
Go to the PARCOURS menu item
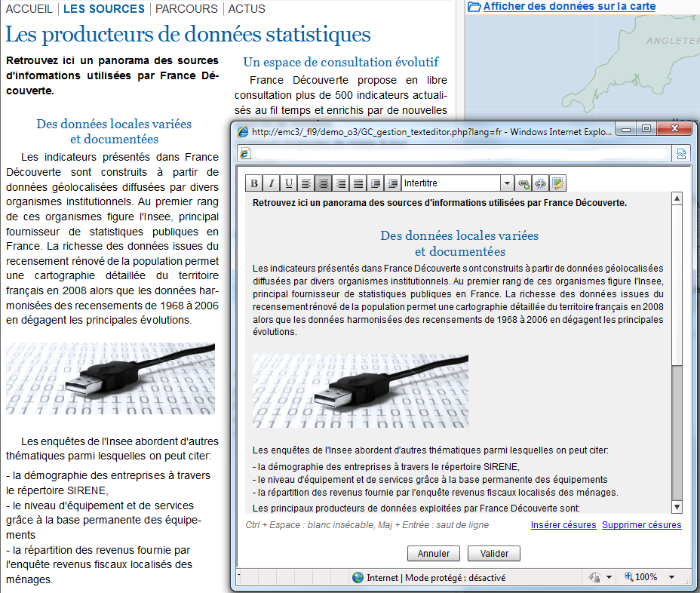(x=186, y=9)
